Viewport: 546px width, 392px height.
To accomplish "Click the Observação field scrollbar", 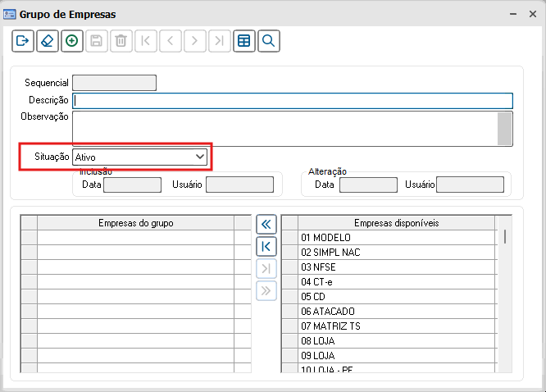I will (x=505, y=128).
